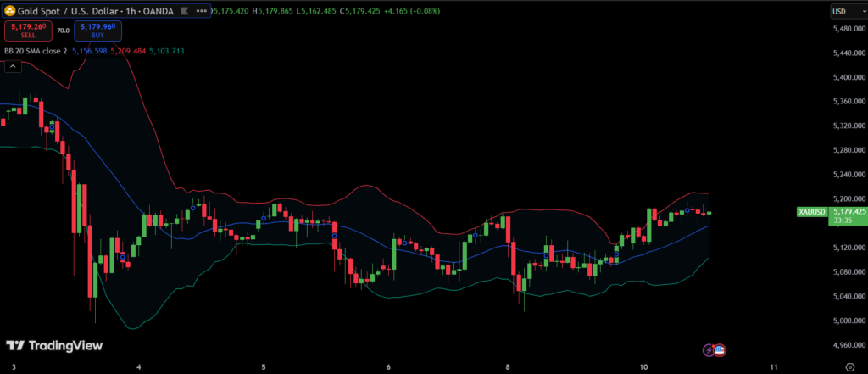Click the 5,000.000 price scale label
The image size is (868, 374).
click(849, 321)
